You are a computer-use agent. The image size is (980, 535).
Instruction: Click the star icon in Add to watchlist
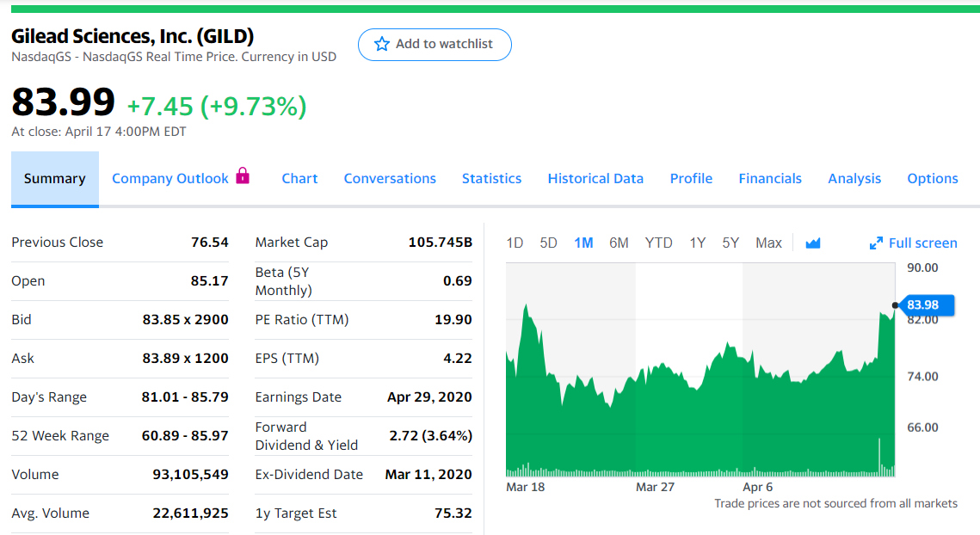382,44
